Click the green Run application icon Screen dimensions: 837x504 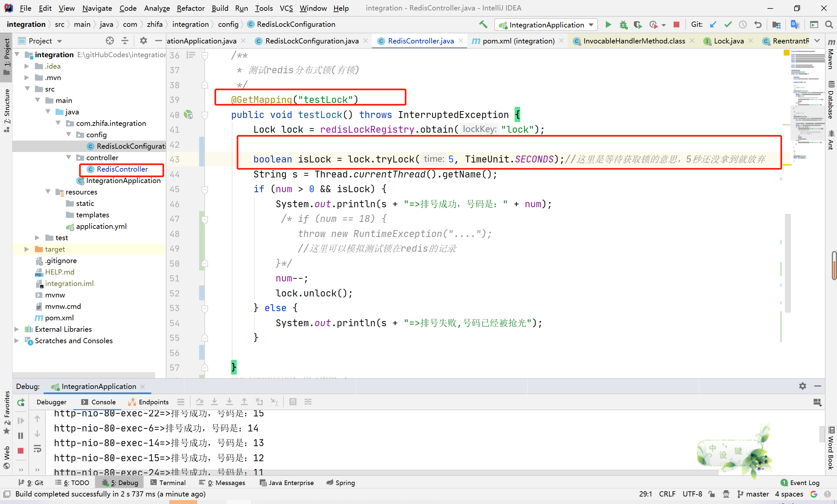click(x=608, y=25)
